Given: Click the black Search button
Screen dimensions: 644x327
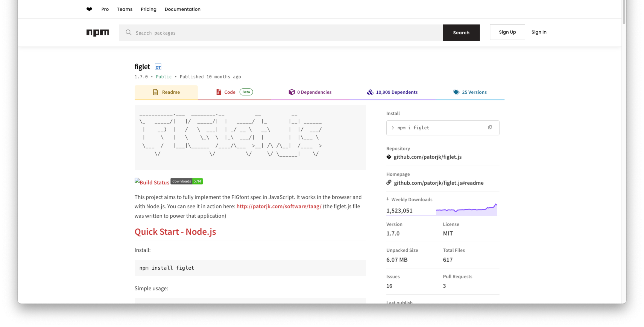Looking at the screenshot, I should [461, 32].
